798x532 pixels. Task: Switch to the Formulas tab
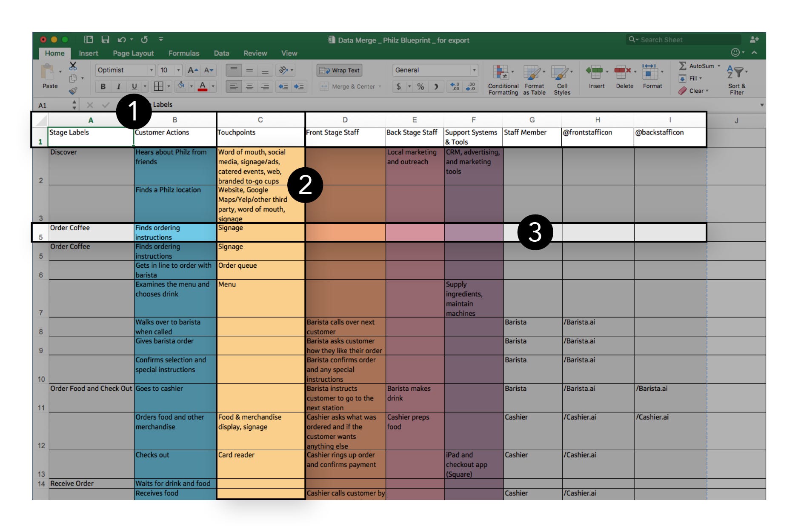click(x=184, y=53)
